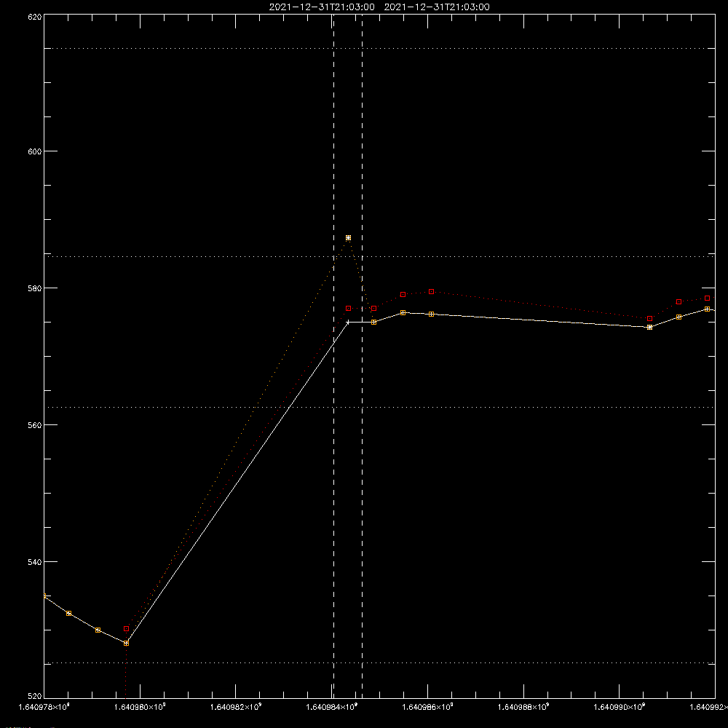The height and width of the screenshot is (728, 728).
Task: Select the y-axis label "580"
Action: [35, 288]
